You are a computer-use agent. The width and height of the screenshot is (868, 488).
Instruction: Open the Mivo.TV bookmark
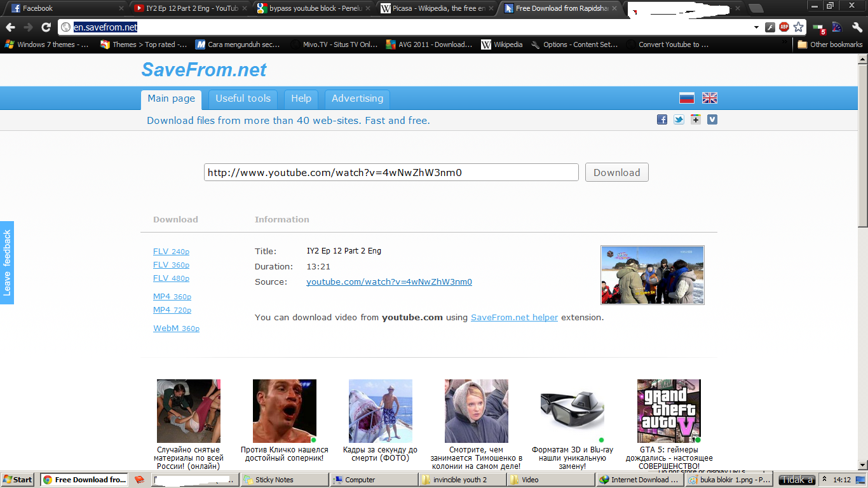point(334,44)
